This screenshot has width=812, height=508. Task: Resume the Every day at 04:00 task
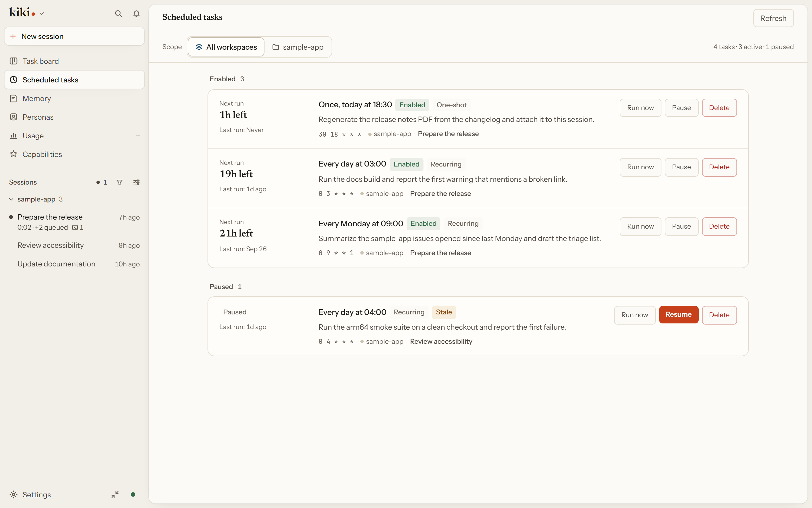678,315
